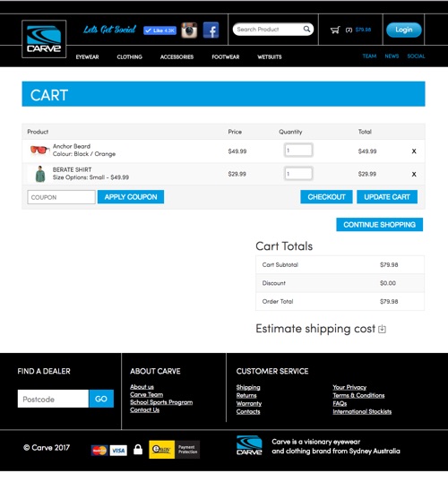The height and width of the screenshot is (482, 448).
Task: Open the Shipping footer link
Action: [x=248, y=388]
